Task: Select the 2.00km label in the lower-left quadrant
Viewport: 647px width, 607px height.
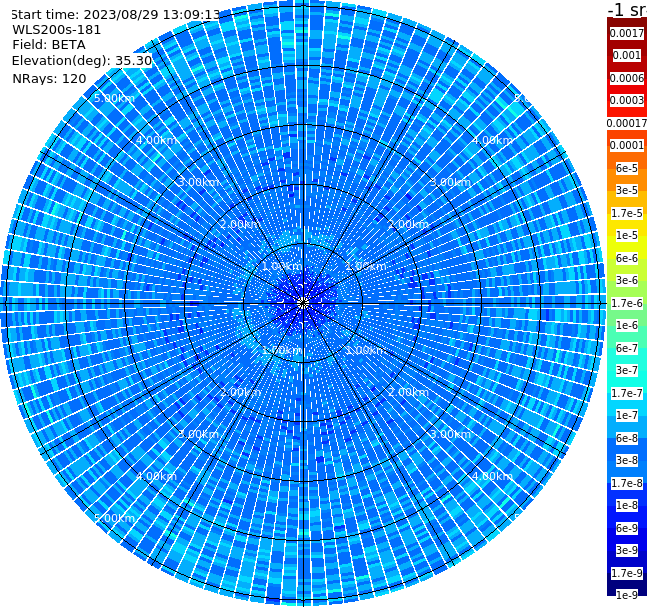Action: coord(240,392)
